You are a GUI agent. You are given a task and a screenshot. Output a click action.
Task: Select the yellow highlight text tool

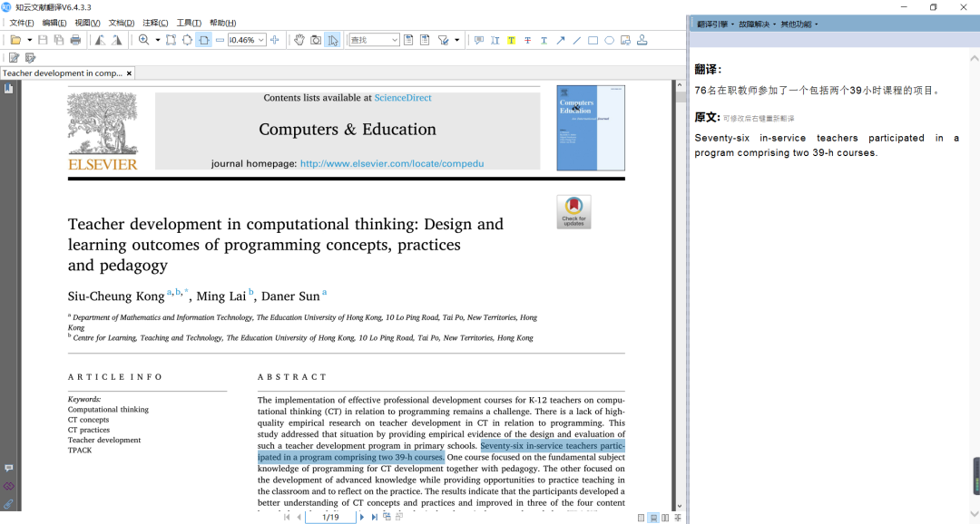(511, 40)
